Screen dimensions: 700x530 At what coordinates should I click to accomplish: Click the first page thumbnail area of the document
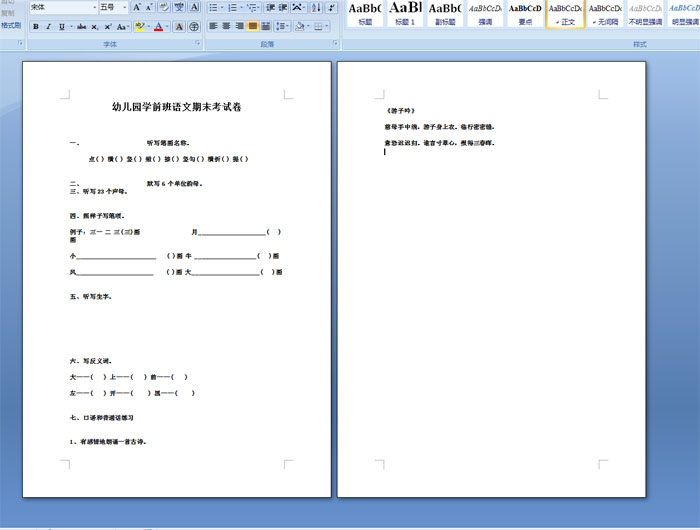177,280
